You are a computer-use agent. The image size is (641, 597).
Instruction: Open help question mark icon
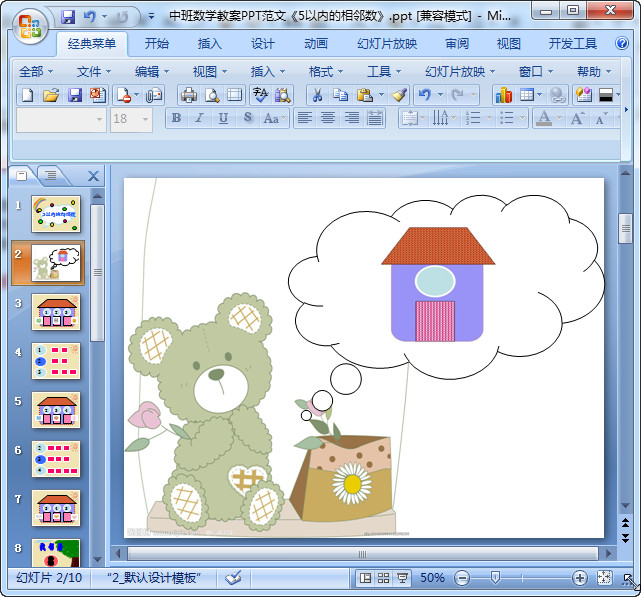point(622,43)
